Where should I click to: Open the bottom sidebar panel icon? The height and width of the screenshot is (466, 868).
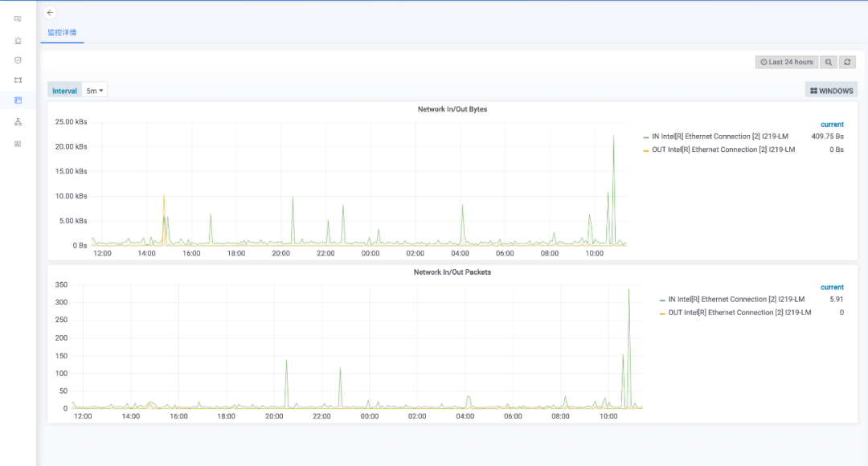coord(18,144)
